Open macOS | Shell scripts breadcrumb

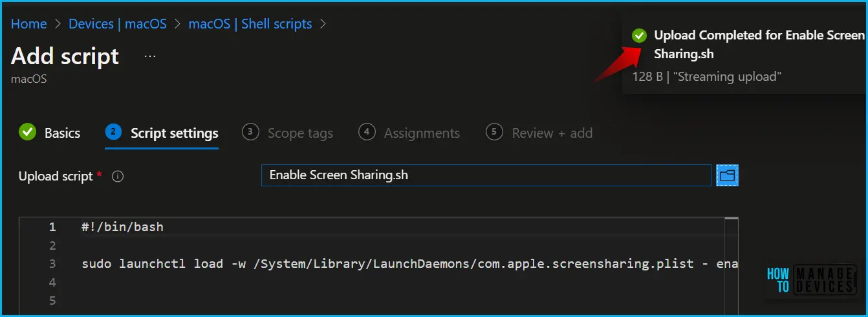coord(250,24)
